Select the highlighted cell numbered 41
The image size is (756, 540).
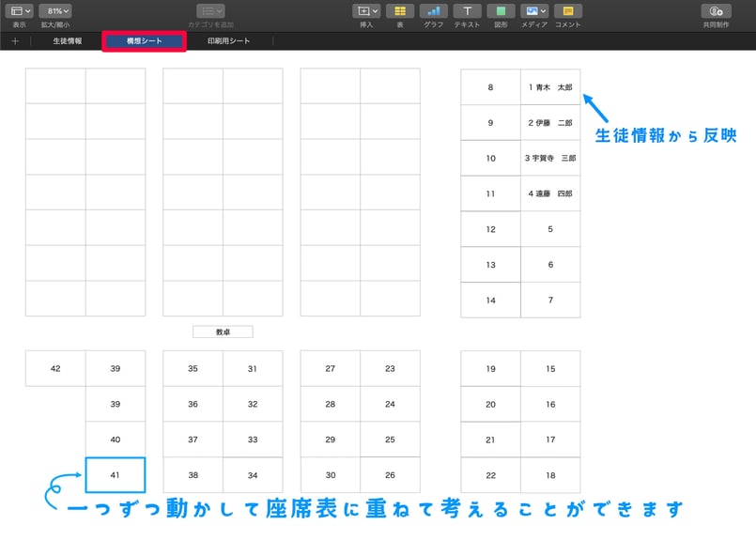116,475
